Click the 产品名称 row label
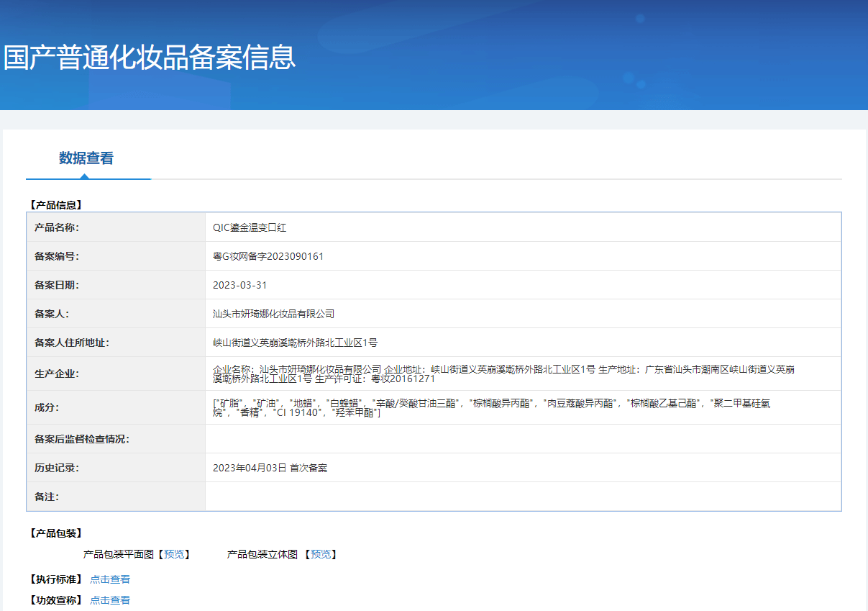868x611 pixels. tap(57, 227)
